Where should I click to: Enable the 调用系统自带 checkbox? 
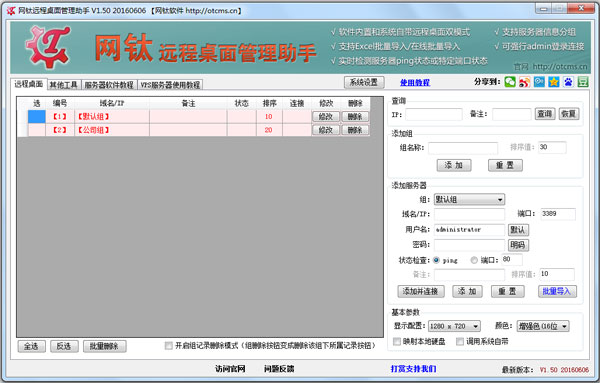[460, 341]
